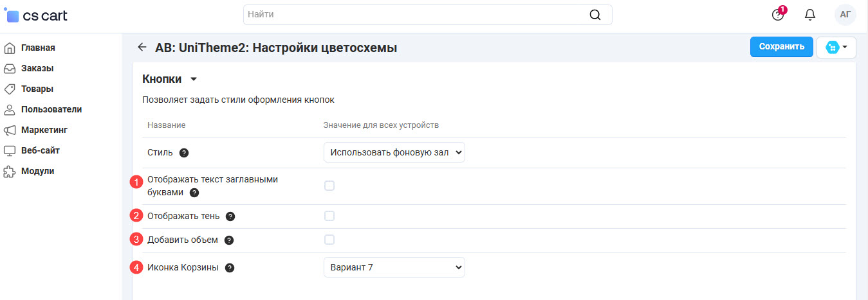Open Заказы in the sidebar
868x300 pixels.
pyautogui.click(x=37, y=68)
